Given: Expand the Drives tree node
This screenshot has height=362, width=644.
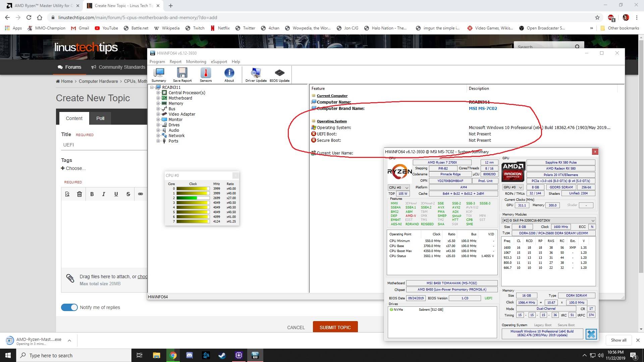Looking at the screenshot, I should 158,125.
